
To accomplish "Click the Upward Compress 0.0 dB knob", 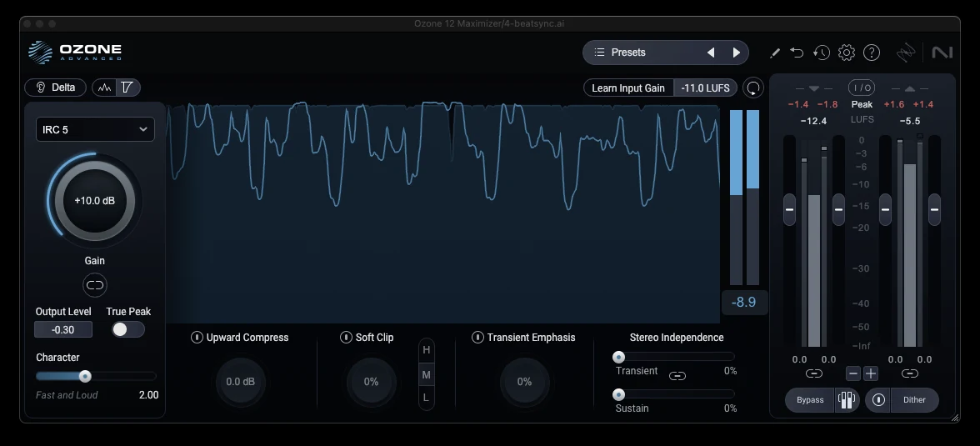I will [241, 382].
